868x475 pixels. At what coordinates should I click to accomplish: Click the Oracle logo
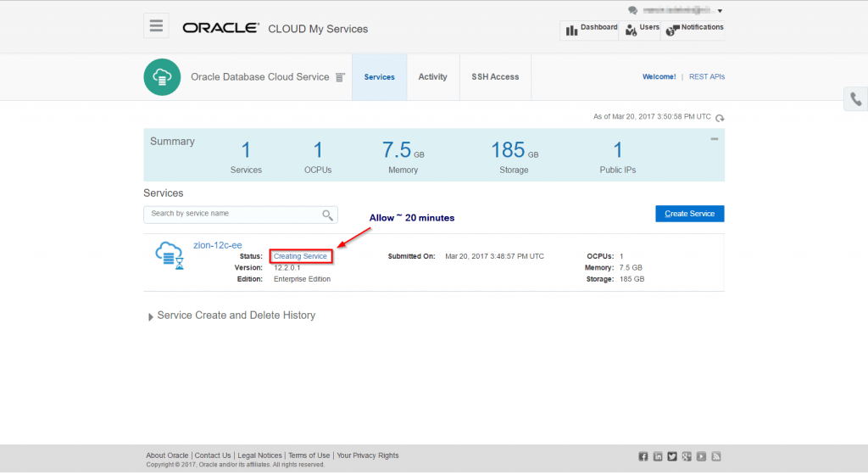point(220,28)
